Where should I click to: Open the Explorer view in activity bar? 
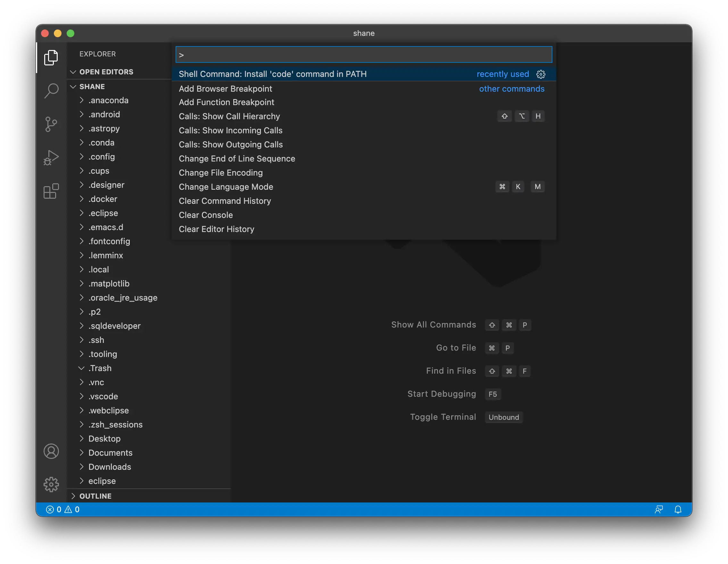pos(51,58)
